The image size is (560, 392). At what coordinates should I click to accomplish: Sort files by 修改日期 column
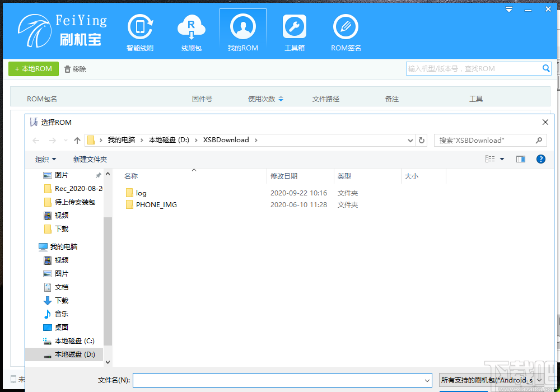[284, 176]
